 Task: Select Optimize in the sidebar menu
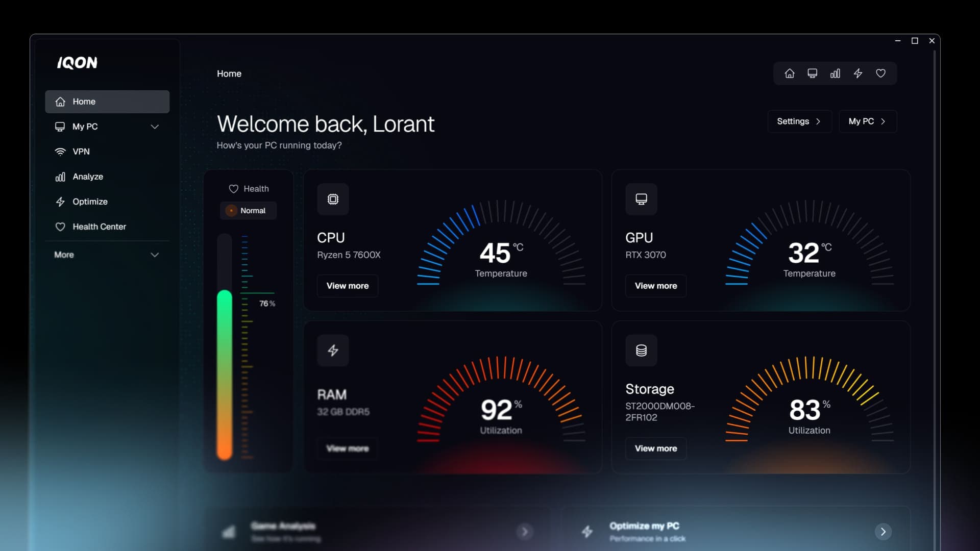90,202
